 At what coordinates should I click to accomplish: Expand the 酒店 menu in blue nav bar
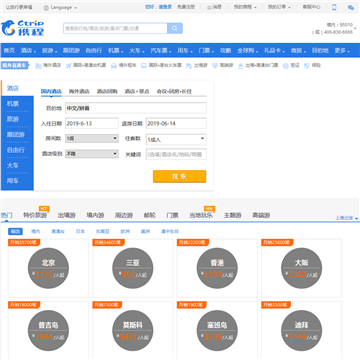click(x=28, y=51)
